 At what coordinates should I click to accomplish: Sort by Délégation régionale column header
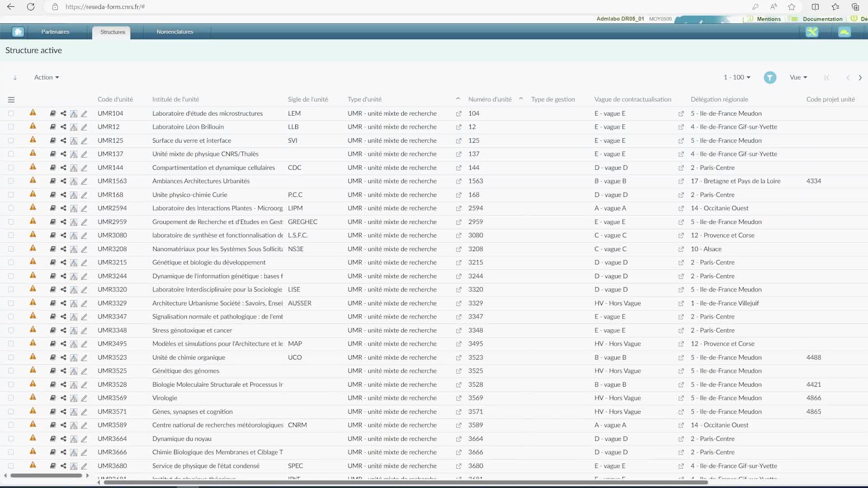pyautogui.click(x=719, y=99)
